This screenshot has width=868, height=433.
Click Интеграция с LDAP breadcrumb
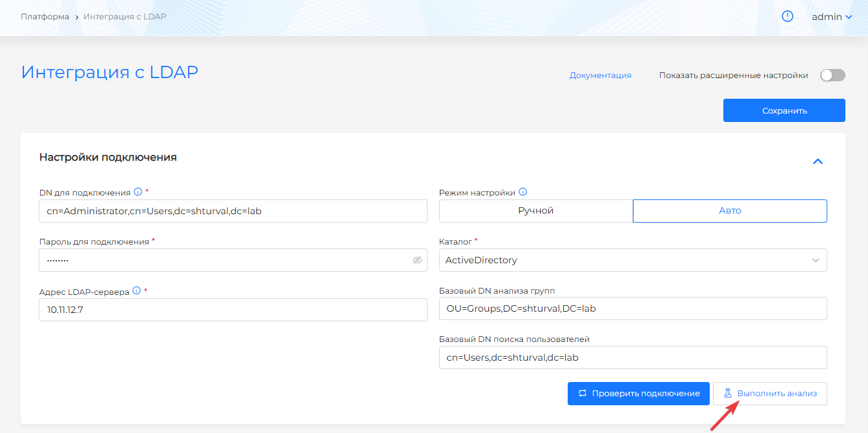125,17
